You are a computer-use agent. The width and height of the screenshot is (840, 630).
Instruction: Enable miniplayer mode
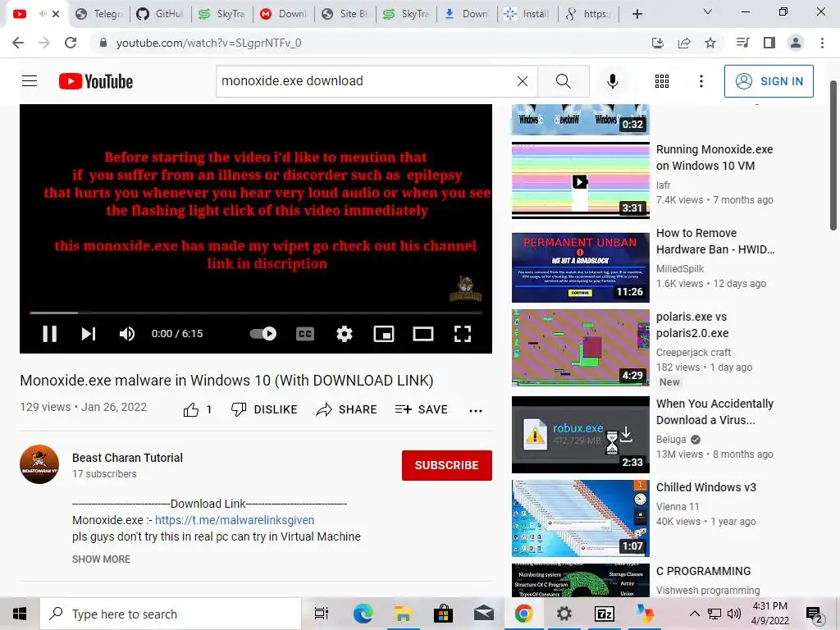pyautogui.click(x=384, y=334)
